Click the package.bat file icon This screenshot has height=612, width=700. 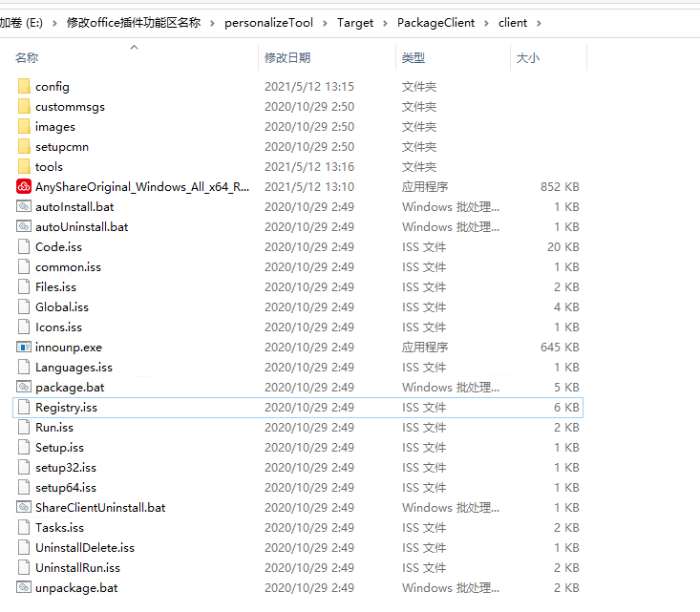[x=24, y=387]
